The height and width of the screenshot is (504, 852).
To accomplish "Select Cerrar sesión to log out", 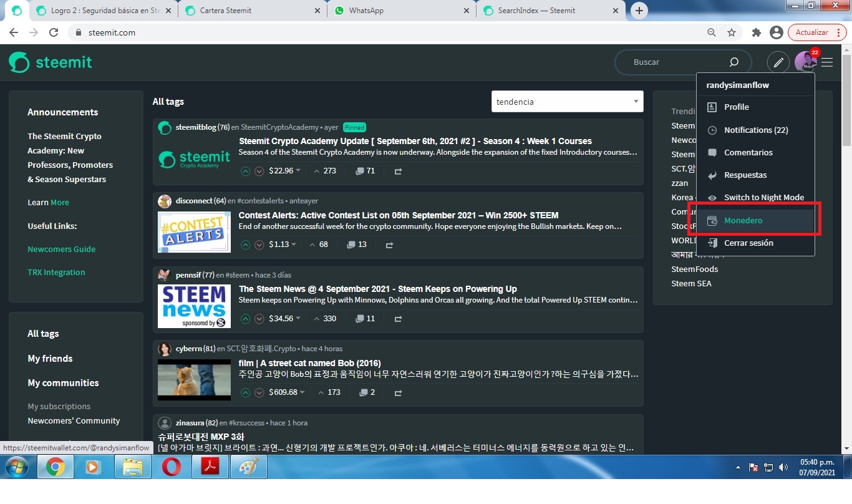I will click(755, 243).
